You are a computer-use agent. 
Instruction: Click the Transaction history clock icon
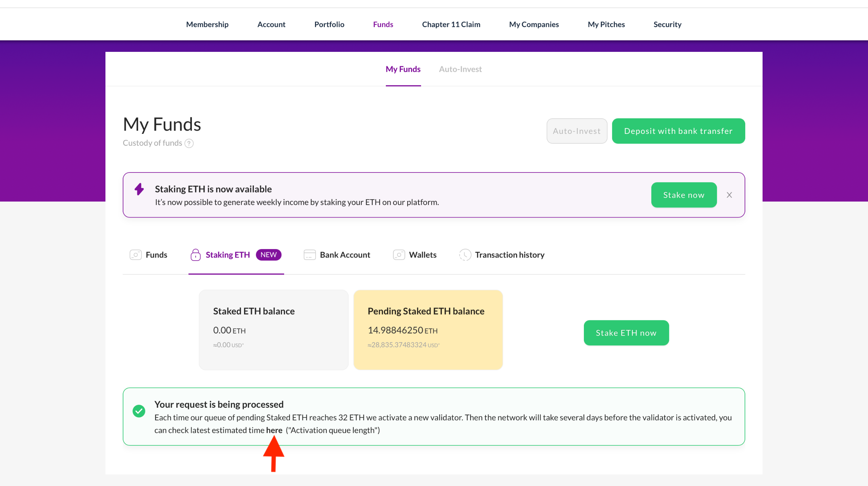click(465, 255)
